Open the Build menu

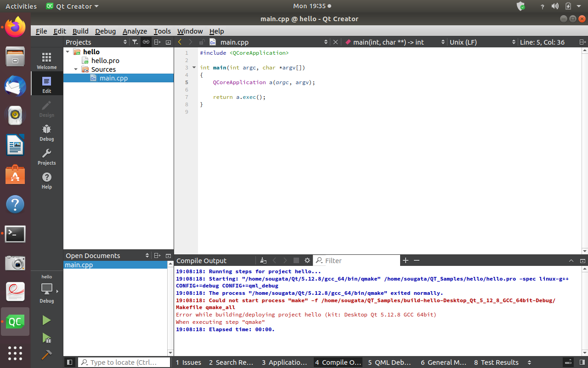pyautogui.click(x=80, y=31)
